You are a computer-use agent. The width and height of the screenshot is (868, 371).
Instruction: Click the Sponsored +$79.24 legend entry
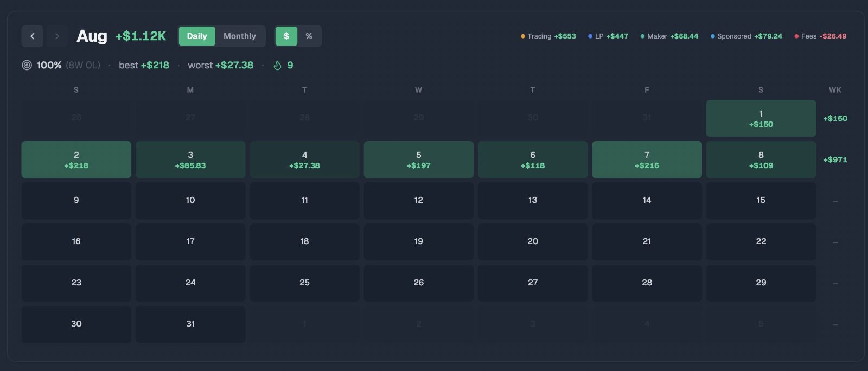(x=746, y=36)
